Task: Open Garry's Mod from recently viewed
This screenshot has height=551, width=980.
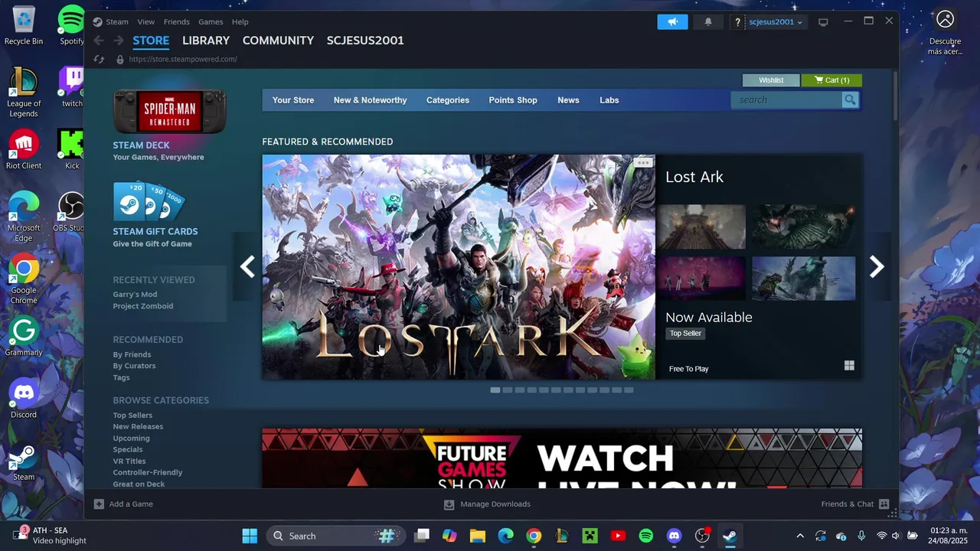Action: (x=135, y=295)
